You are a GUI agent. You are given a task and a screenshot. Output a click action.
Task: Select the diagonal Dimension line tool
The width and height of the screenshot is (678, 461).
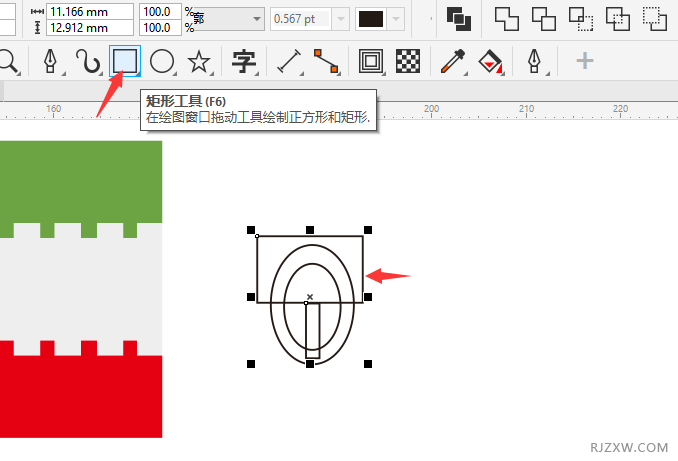coord(289,61)
